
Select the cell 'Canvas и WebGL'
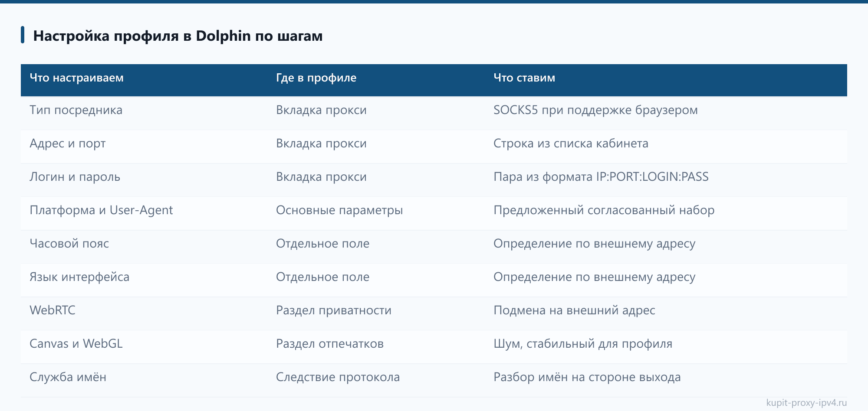(x=76, y=344)
